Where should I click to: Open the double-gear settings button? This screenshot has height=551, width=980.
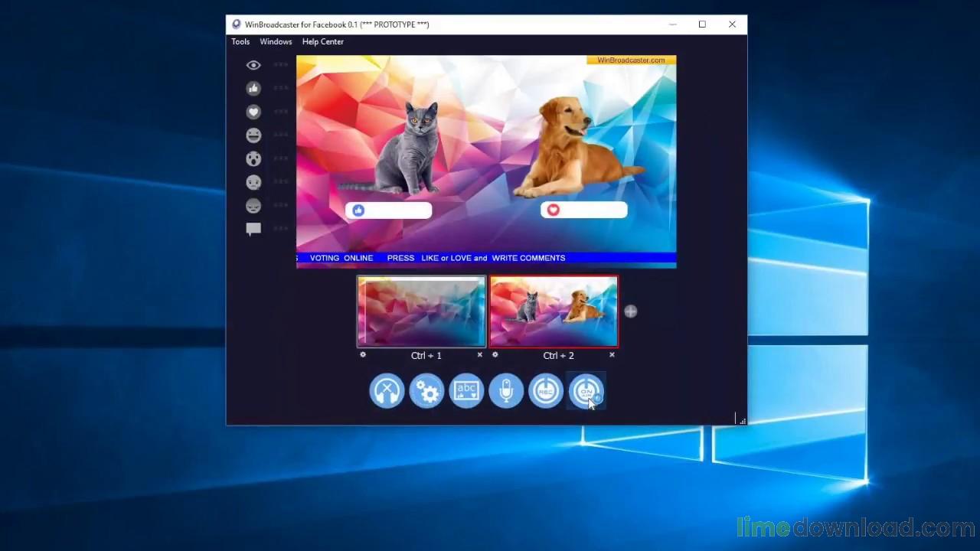click(x=426, y=391)
